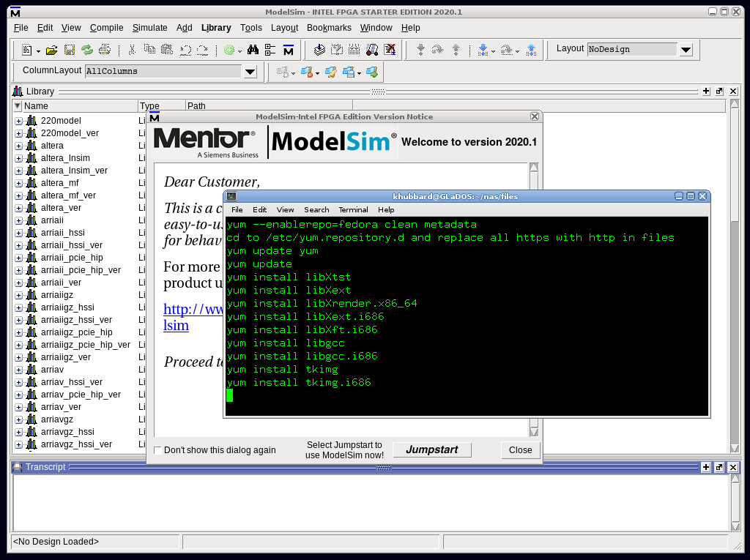
Task: Click the Path column header
Action: pyautogui.click(x=269, y=105)
